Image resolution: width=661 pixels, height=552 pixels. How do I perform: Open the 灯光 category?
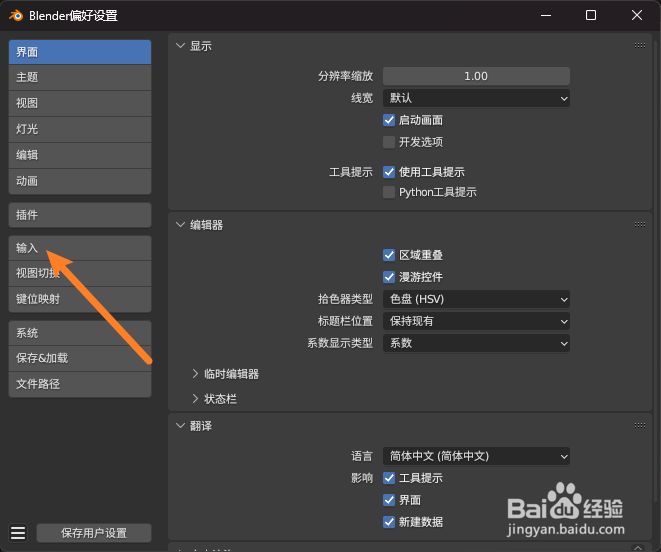click(x=80, y=129)
